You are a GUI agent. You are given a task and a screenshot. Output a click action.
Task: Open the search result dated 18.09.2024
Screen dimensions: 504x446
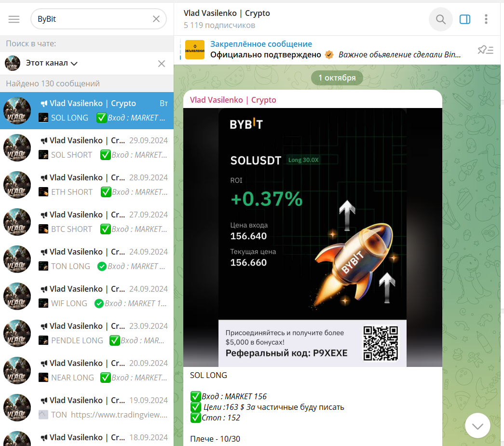pyautogui.click(x=87, y=436)
